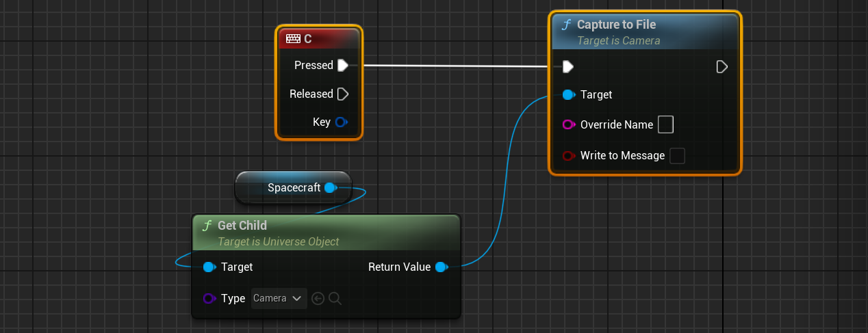Click Capture to File execution output pin
Screen dimensions: 868x333
click(x=722, y=66)
